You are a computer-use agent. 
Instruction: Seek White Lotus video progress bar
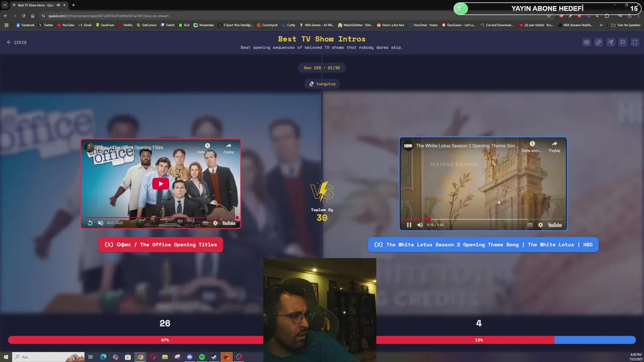[484, 219]
